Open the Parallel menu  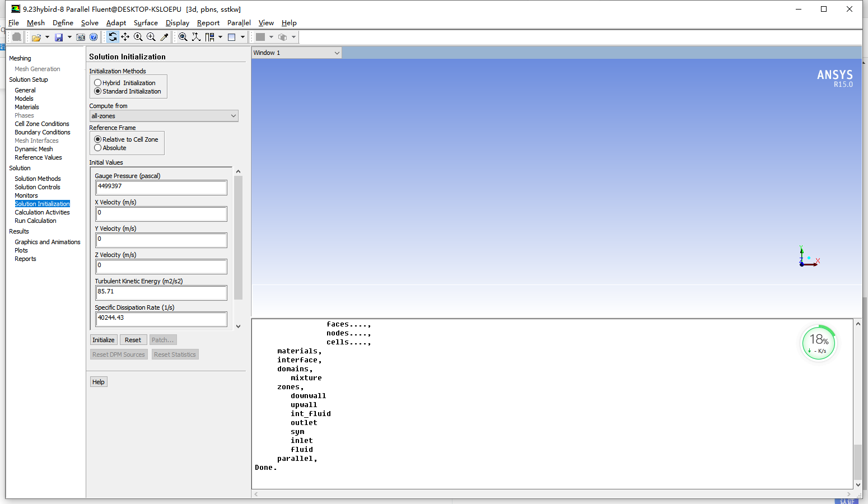pyautogui.click(x=239, y=23)
